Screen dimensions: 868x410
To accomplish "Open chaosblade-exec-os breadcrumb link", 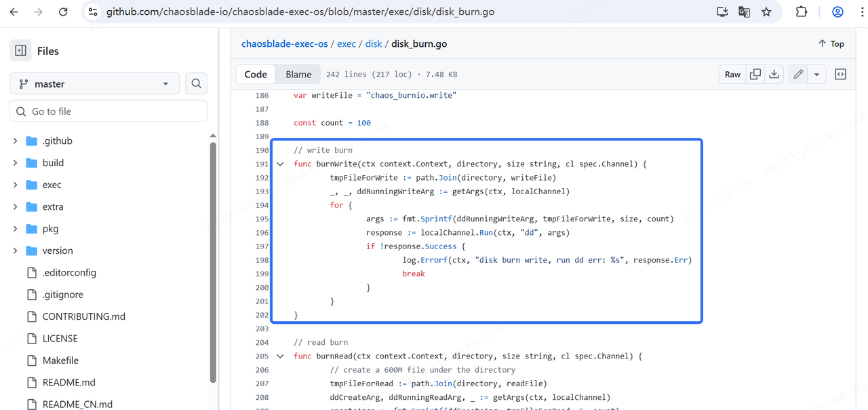I will [x=285, y=43].
